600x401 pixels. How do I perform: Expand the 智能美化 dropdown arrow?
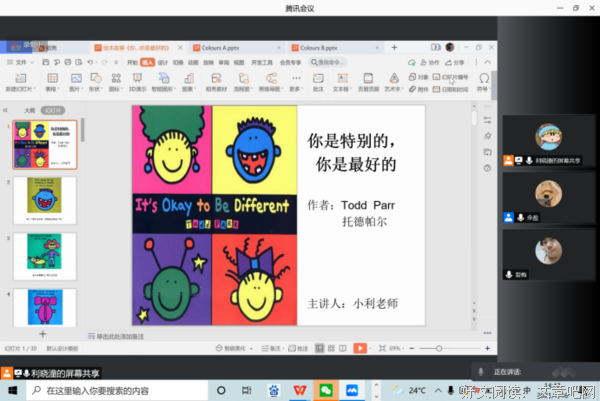251,349
